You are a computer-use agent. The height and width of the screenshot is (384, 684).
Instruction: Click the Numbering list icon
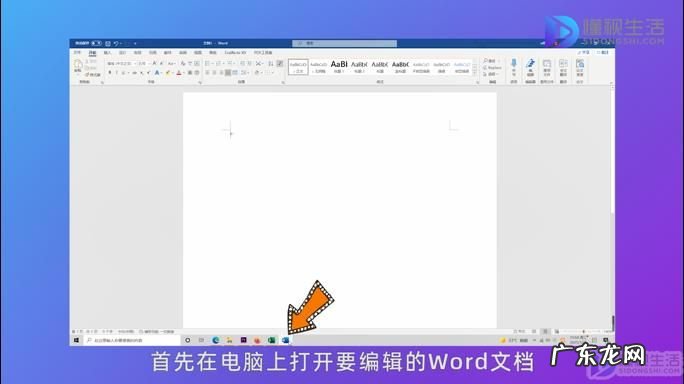pyautogui.click(x=219, y=64)
